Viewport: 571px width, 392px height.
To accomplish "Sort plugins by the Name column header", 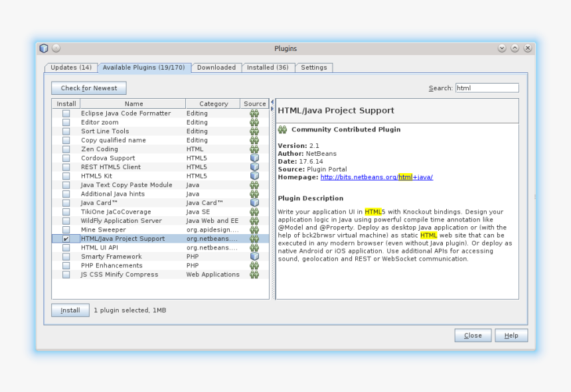I will point(133,103).
